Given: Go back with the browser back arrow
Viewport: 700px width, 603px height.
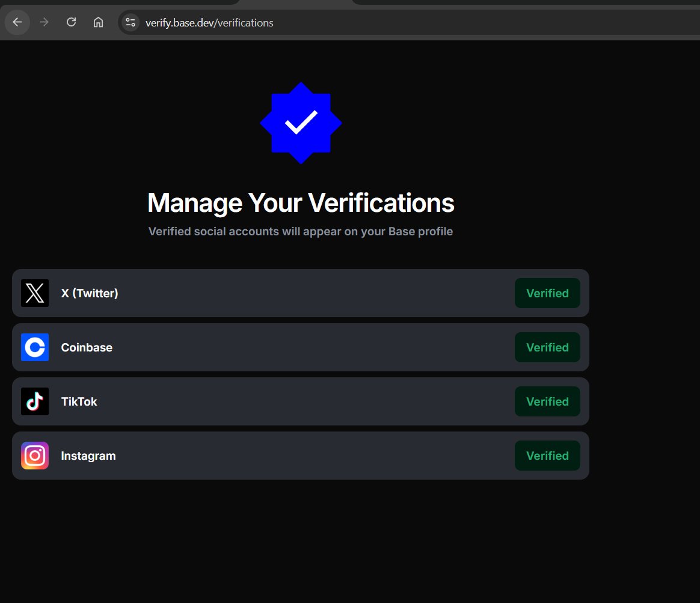Looking at the screenshot, I should pos(17,22).
